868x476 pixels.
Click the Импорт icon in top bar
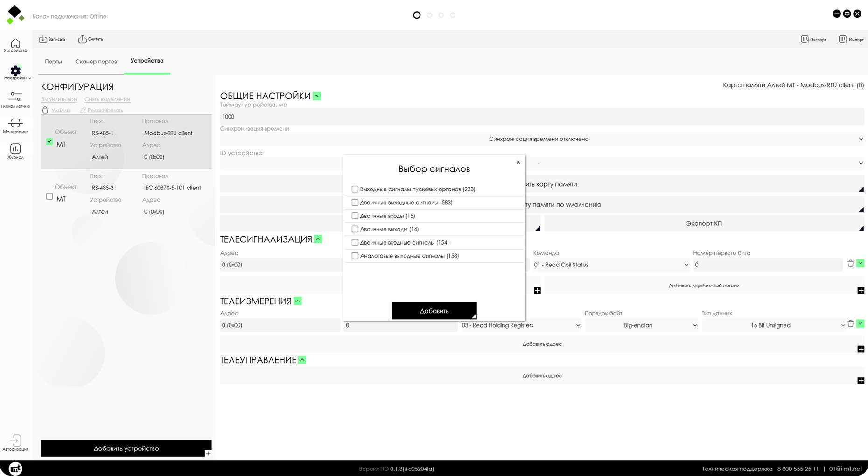point(843,39)
